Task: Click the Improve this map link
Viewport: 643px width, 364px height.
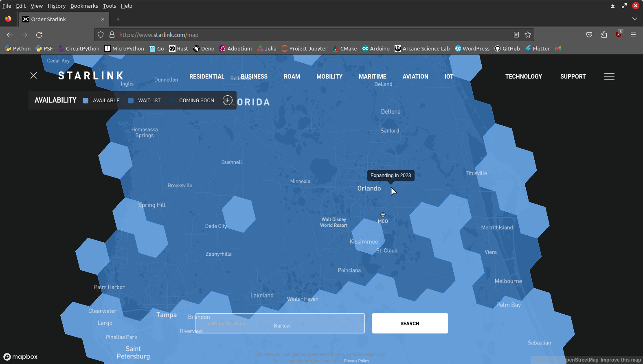Action: pos(621,360)
